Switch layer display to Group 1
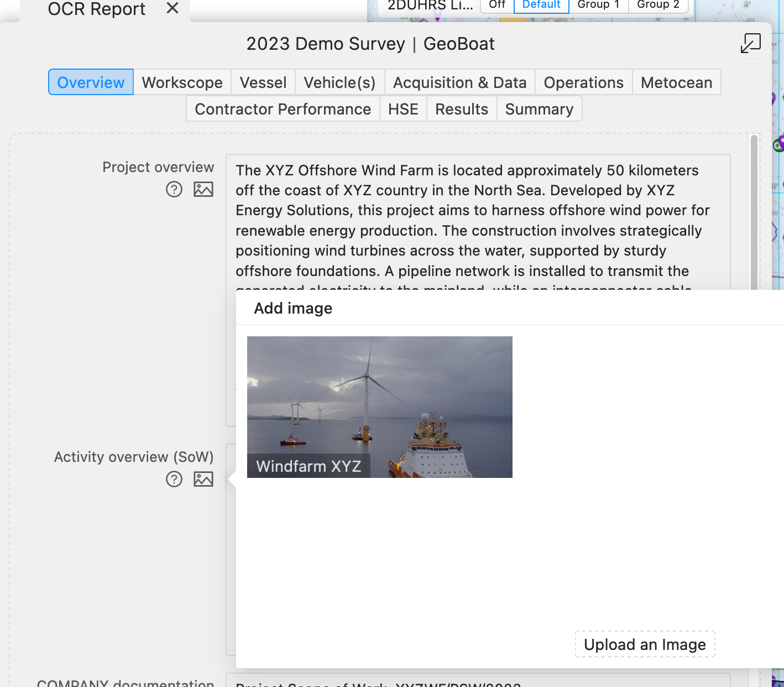784x687 pixels. 598,5
